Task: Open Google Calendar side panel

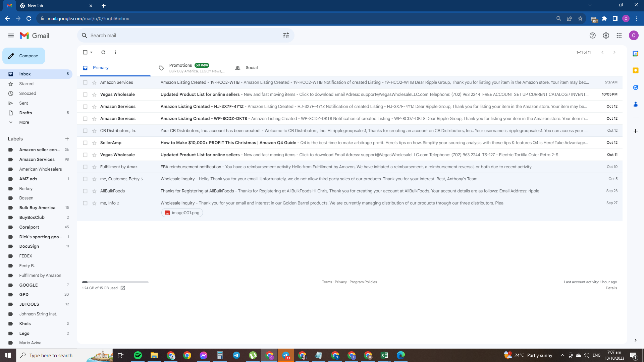Action: click(x=635, y=54)
